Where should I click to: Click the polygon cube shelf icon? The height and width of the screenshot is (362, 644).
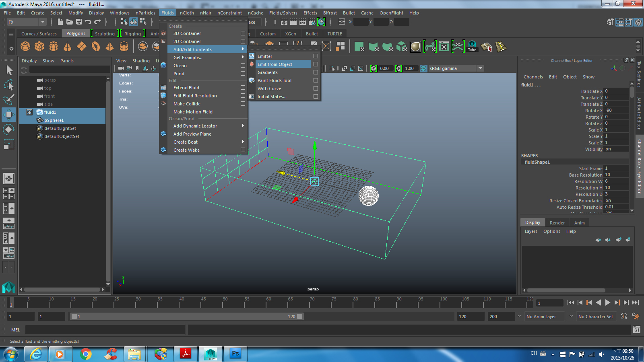(39, 46)
